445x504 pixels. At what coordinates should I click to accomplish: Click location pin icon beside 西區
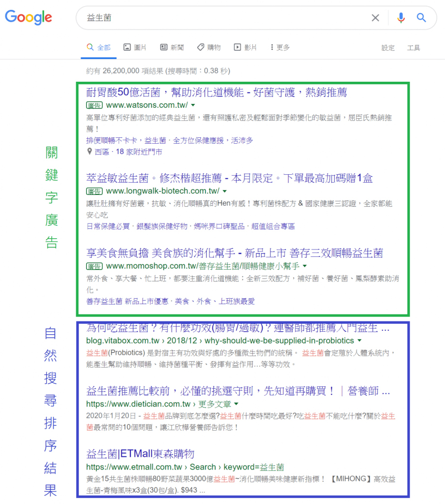(x=89, y=152)
